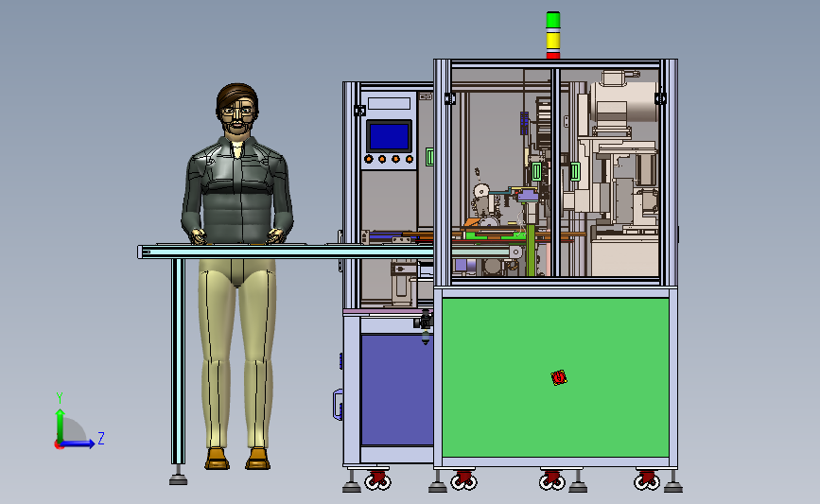Select the mannequin's head
820x504 pixels.
tap(237, 110)
